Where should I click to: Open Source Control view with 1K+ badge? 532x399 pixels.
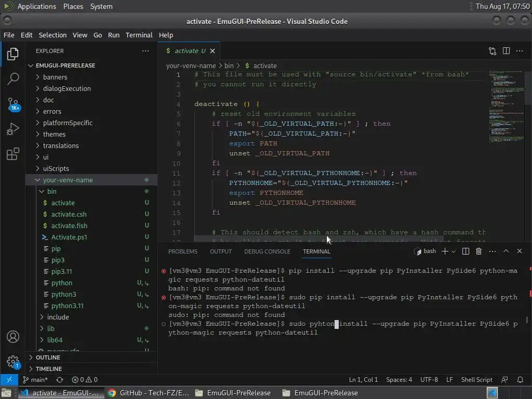coord(13,104)
